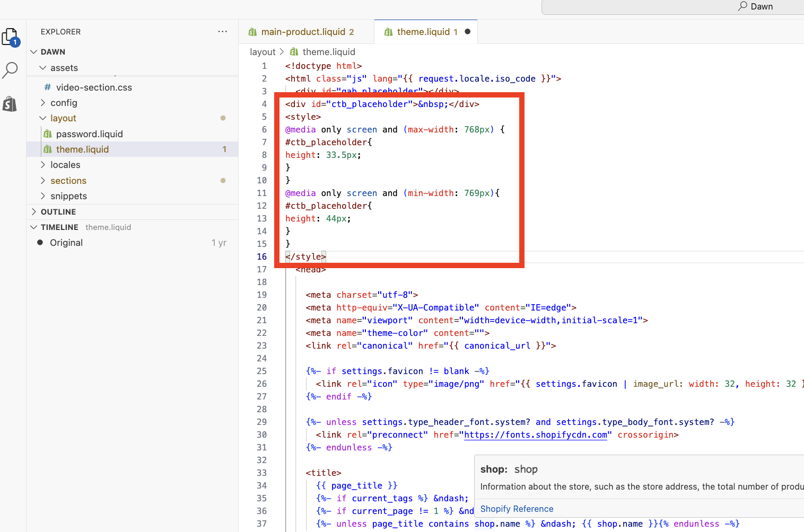The height and width of the screenshot is (532, 804).
Task: Select the theme.liquid editor tab
Action: click(423, 32)
